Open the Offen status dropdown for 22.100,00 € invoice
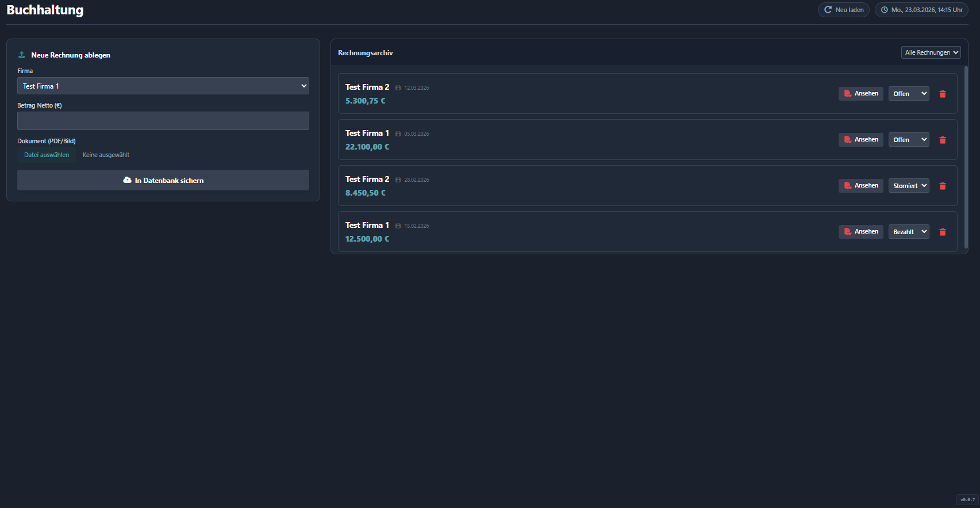 tap(908, 140)
